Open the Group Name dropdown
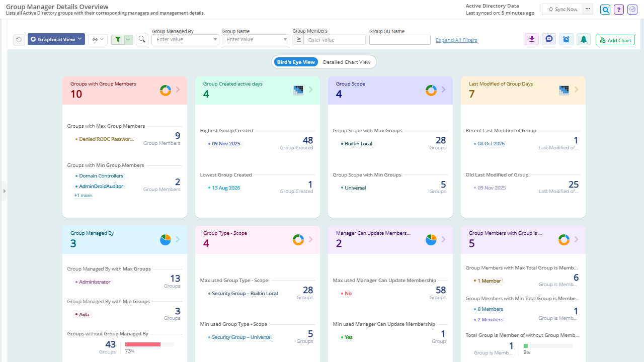The width and height of the screenshot is (644, 362). [256, 39]
